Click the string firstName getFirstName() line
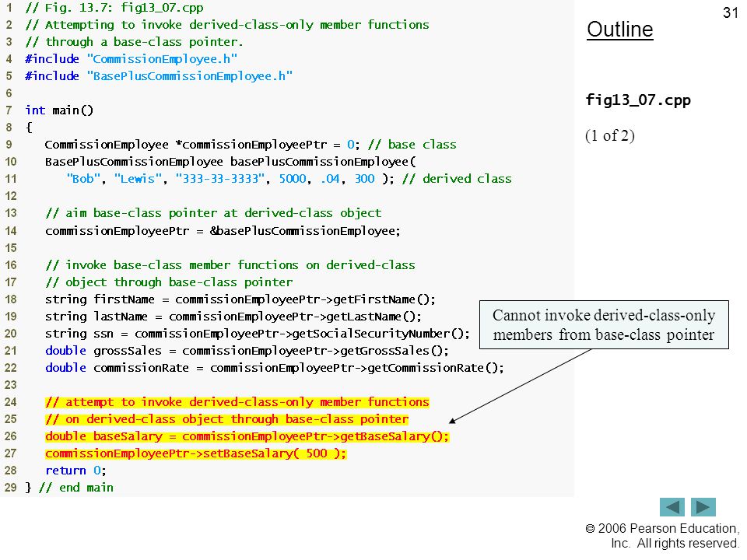 (240, 299)
